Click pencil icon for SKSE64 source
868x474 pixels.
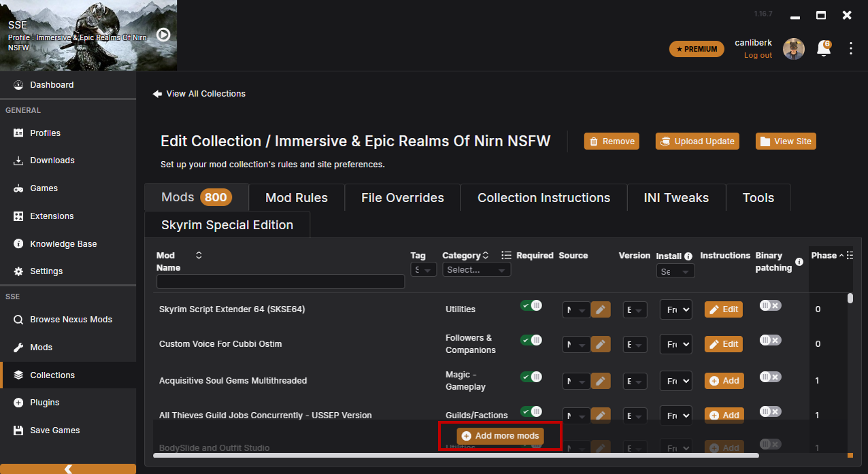click(x=600, y=309)
